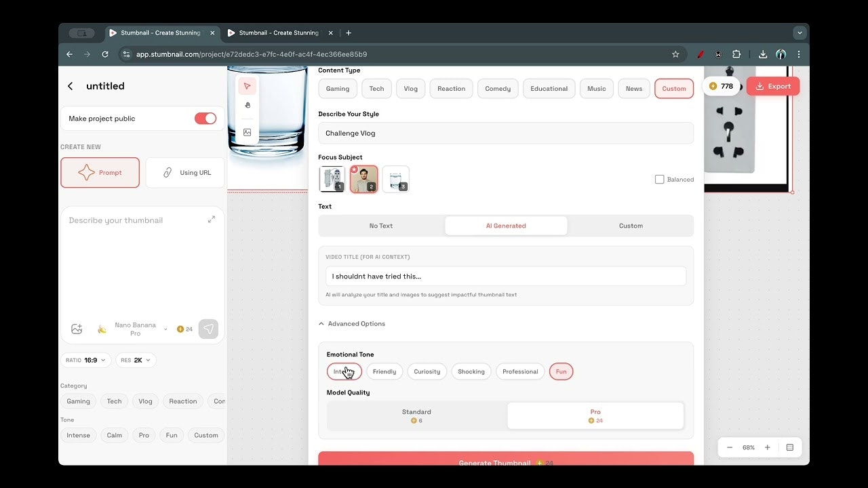This screenshot has height=488, width=868.
Task: Open the browser profile avatar
Action: click(x=781, y=54)
